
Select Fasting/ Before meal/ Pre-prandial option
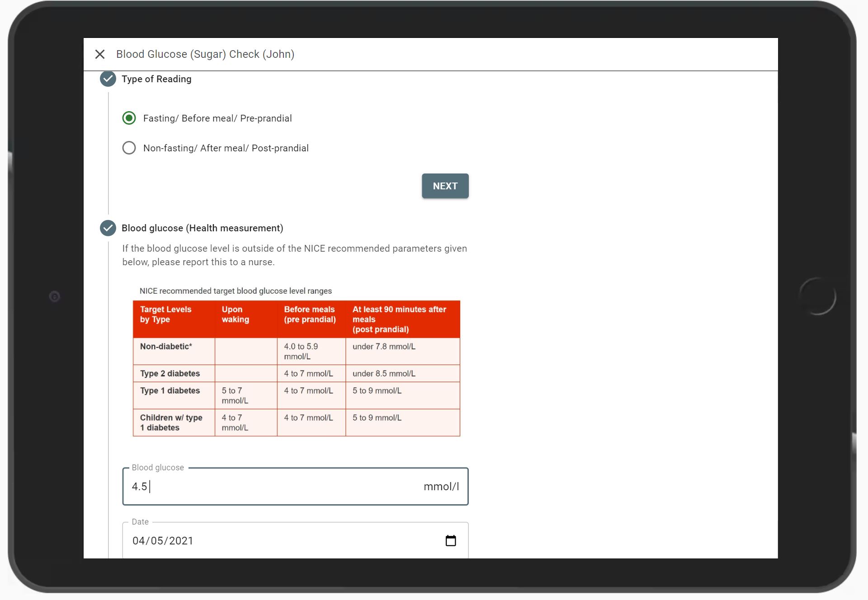pos(129,118)
